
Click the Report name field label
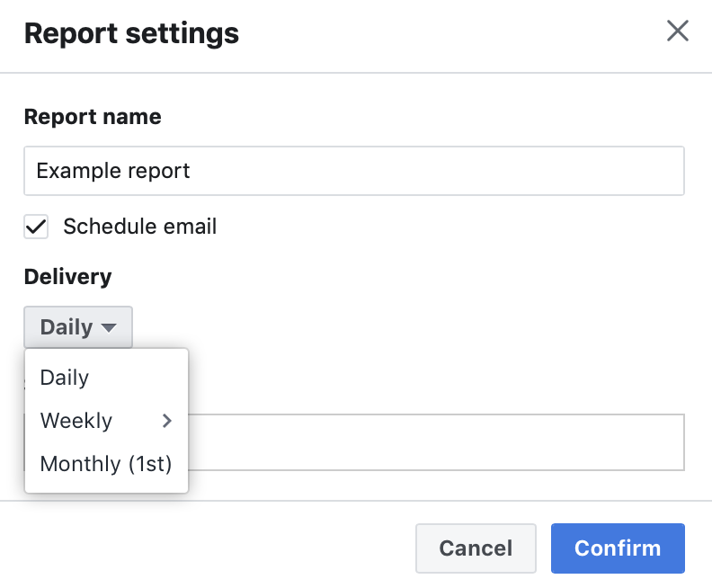point(93,117)
